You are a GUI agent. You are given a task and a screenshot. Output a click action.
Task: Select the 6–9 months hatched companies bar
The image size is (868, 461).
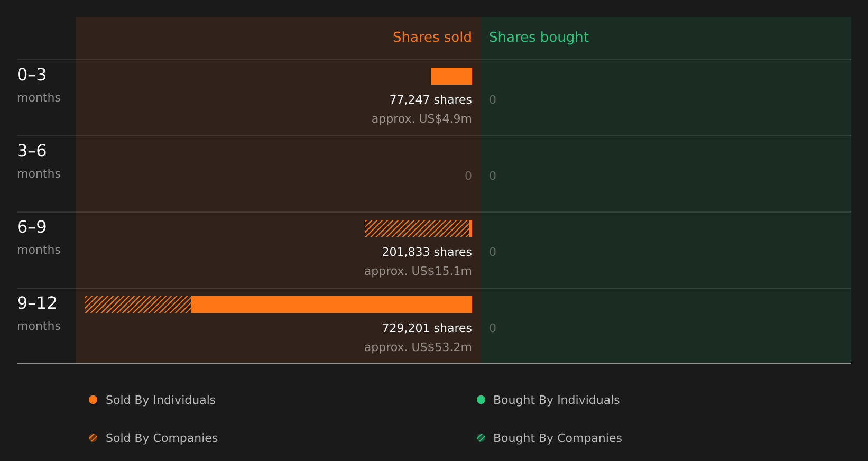417,228
